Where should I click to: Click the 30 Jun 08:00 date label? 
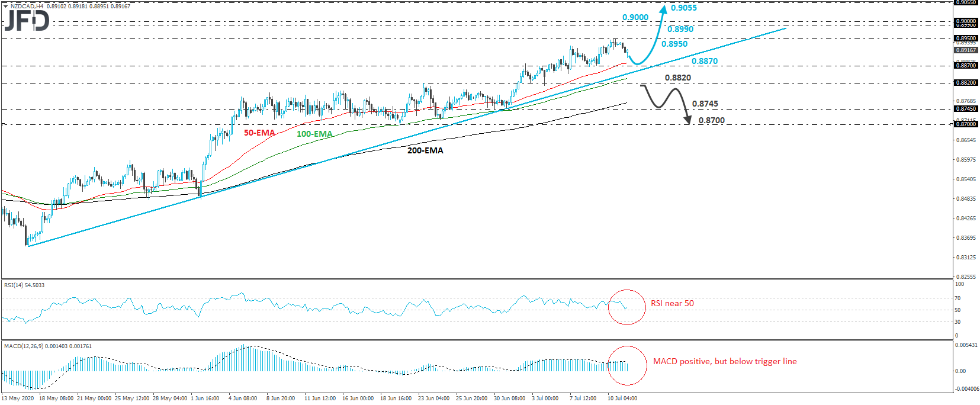tap(509, 398)
